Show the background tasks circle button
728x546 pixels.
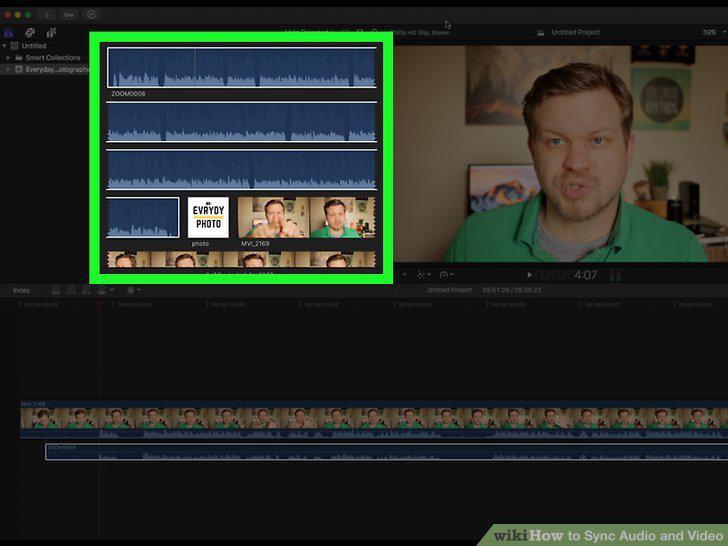pyautogui.click(x=91, y=15)
